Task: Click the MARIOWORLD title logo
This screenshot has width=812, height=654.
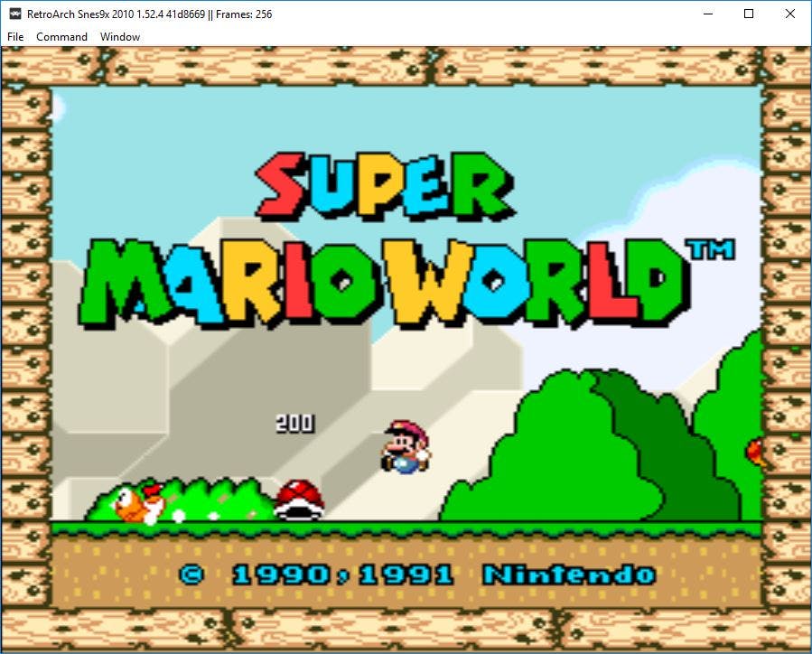Action: pos(386,284)
